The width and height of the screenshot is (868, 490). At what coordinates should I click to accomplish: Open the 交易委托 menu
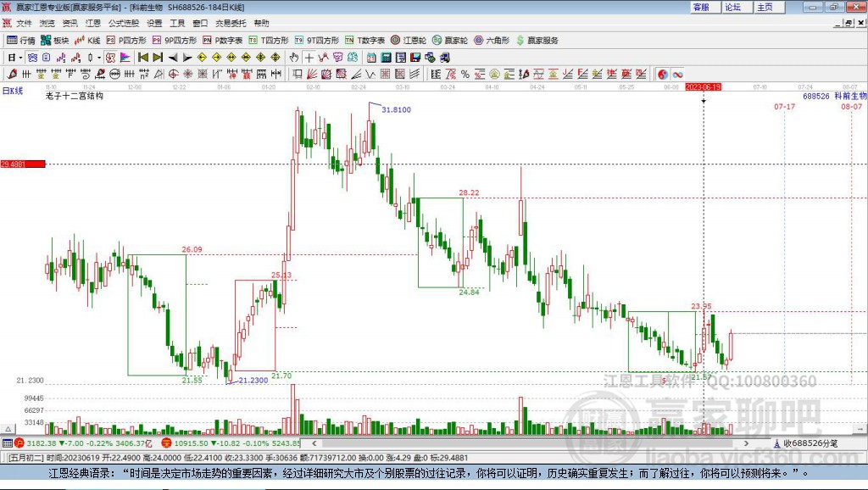(x=231, y=23)
